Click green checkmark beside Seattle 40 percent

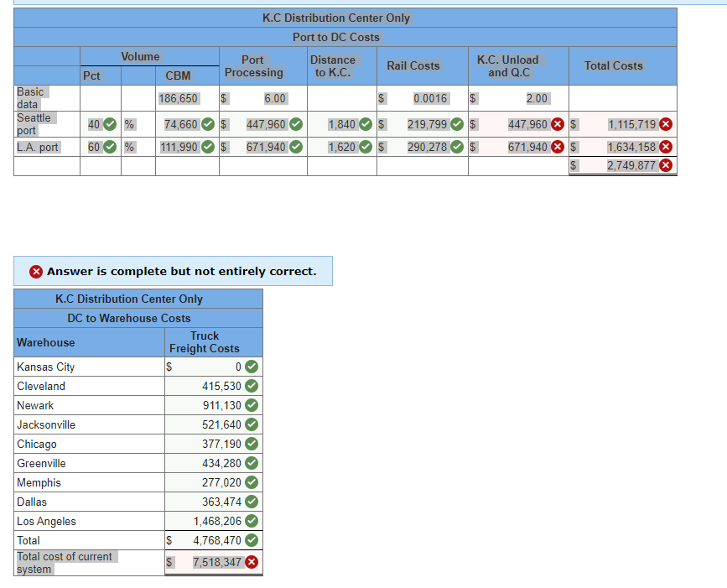pos(110,124)
